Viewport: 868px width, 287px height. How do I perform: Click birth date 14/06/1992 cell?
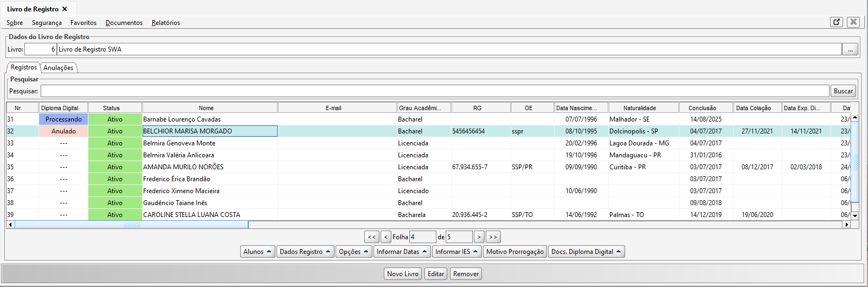point(581,215)
